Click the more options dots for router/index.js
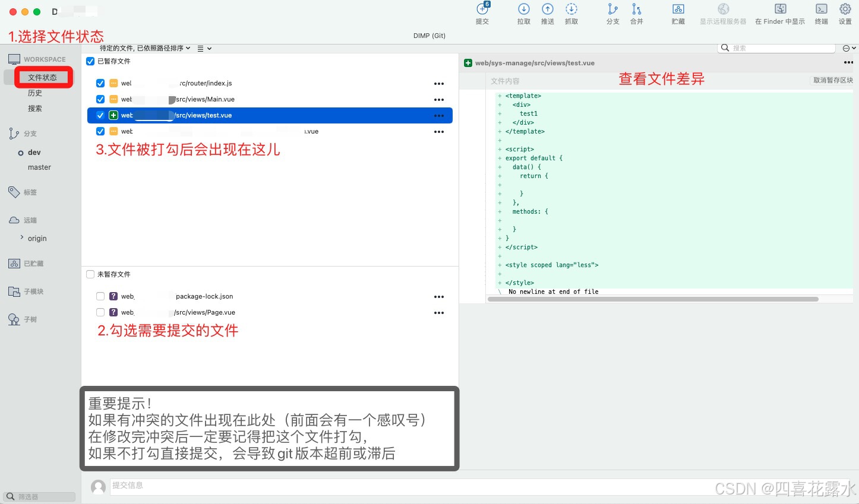 tap(439, 84)
